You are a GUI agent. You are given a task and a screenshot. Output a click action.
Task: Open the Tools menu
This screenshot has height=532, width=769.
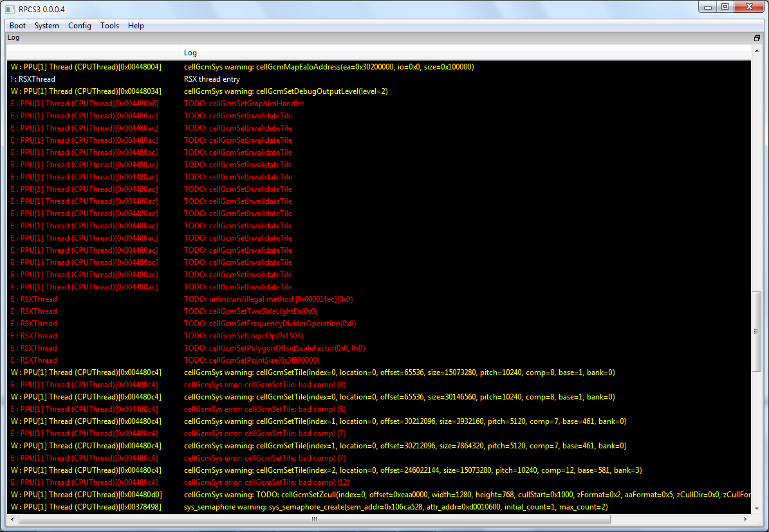click(x=109, y=26)
